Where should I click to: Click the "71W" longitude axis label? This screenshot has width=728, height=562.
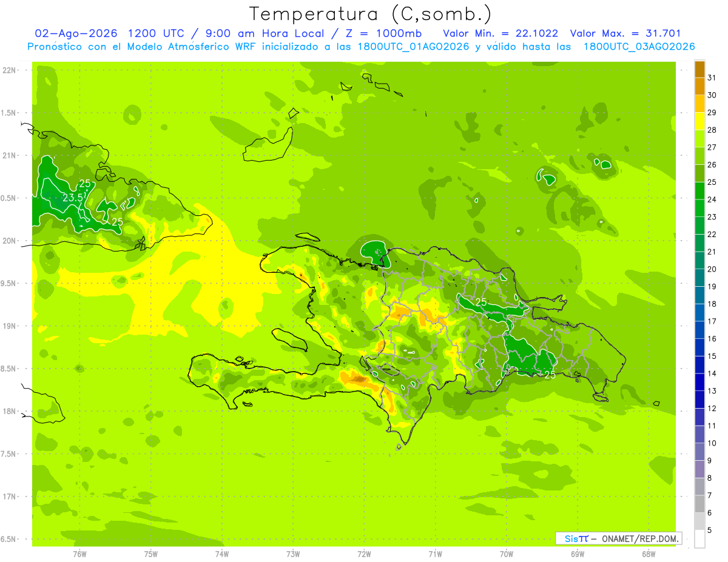tap(435, 554)
